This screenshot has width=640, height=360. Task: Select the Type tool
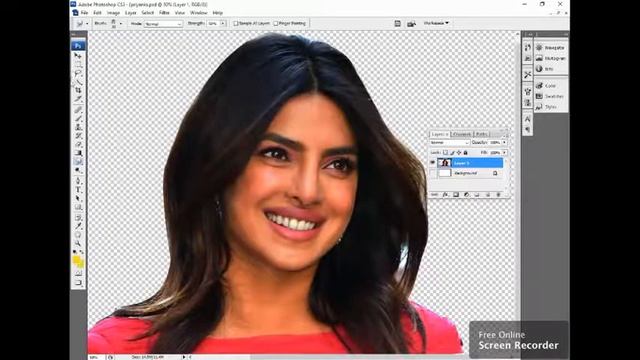tap(78, 189)
